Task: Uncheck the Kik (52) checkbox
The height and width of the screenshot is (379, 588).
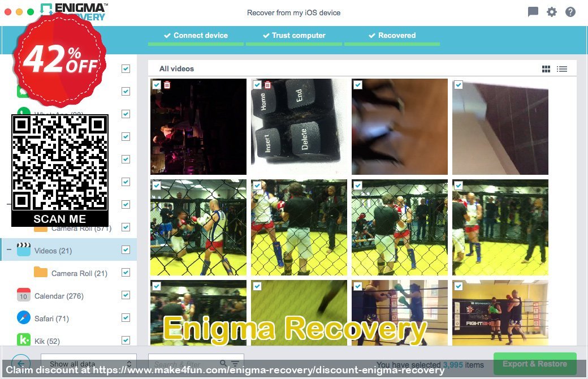Action: coord(126,341)
